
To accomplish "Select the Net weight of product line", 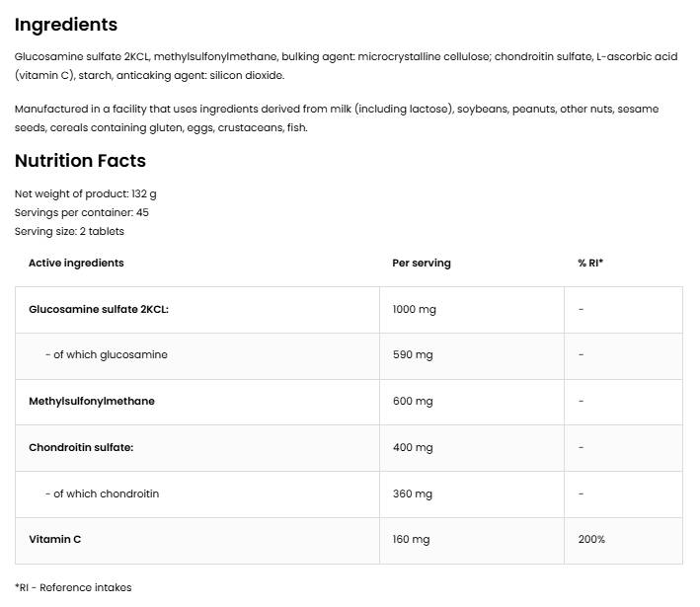I will point(86,193).
